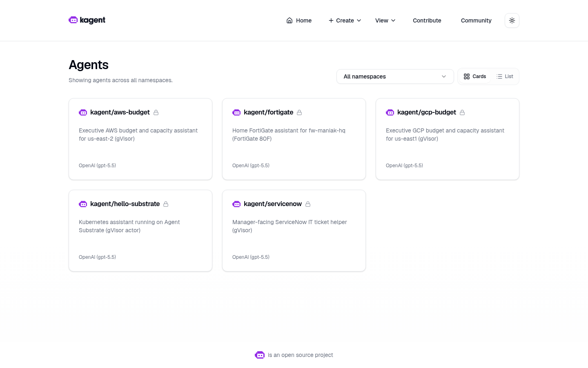Screen dimensions: 588x368
Task: Open the kagent/fortigate agent title
Action: tap(268, 112)
